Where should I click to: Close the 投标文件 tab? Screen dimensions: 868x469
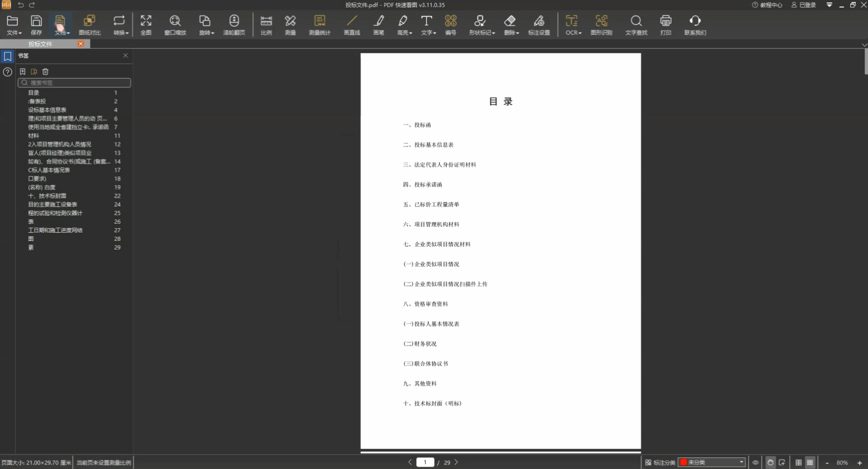[x=80, y=44]
